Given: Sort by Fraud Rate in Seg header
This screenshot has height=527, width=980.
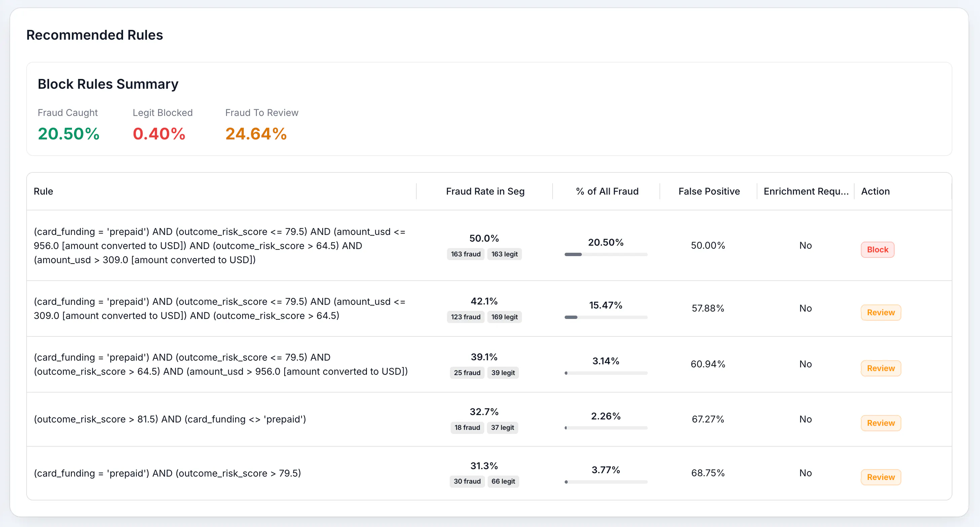Looking at the screenshot, I should (485, 191).
